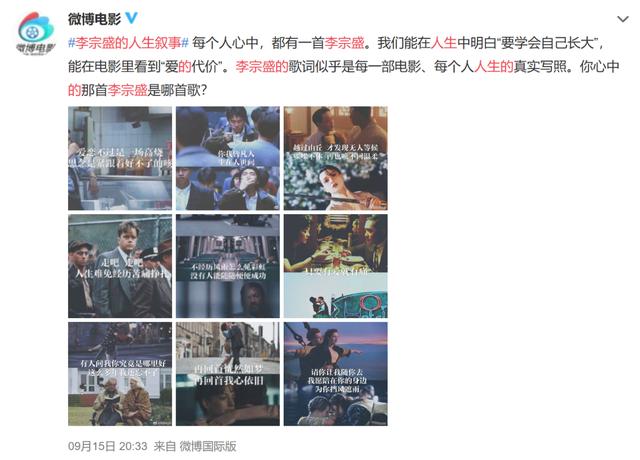Viewport: 640px width, 460px height.
Task: Open the 微博电影 account name link
Action: (94, 19)
